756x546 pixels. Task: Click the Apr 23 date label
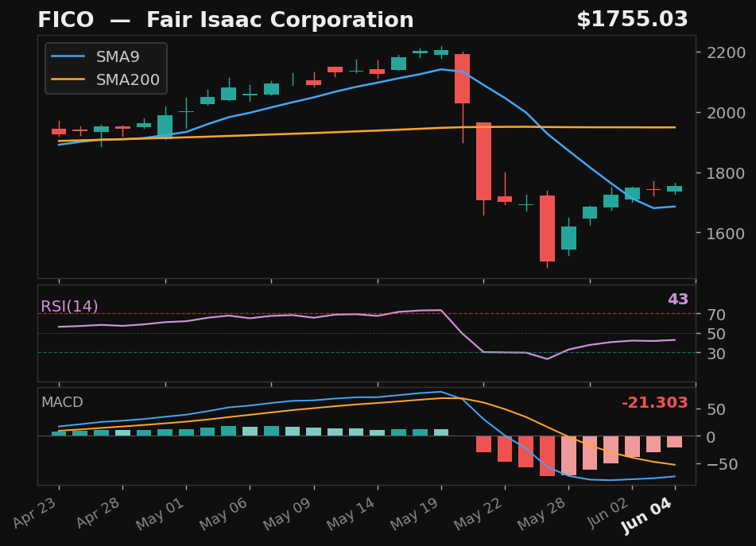pos(36,513)
